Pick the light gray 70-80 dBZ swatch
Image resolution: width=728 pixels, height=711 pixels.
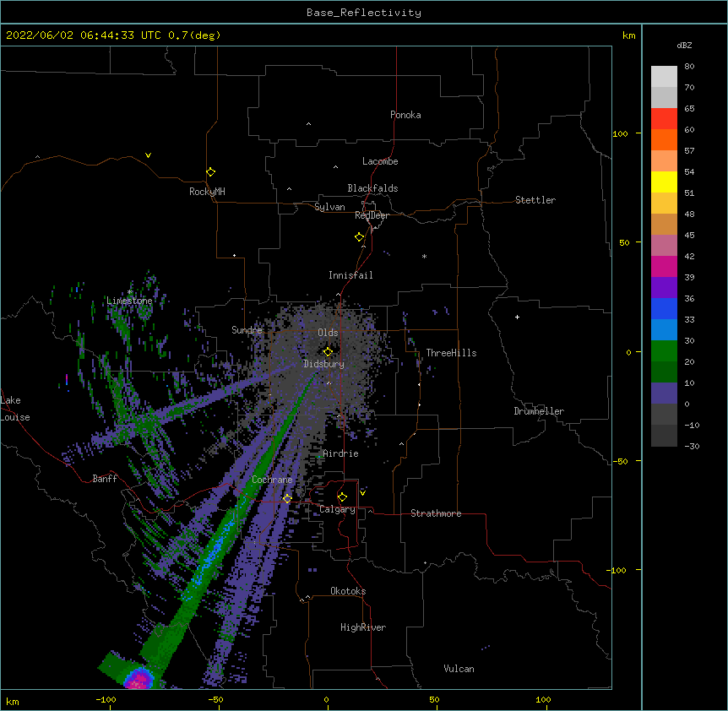(664, 77)
